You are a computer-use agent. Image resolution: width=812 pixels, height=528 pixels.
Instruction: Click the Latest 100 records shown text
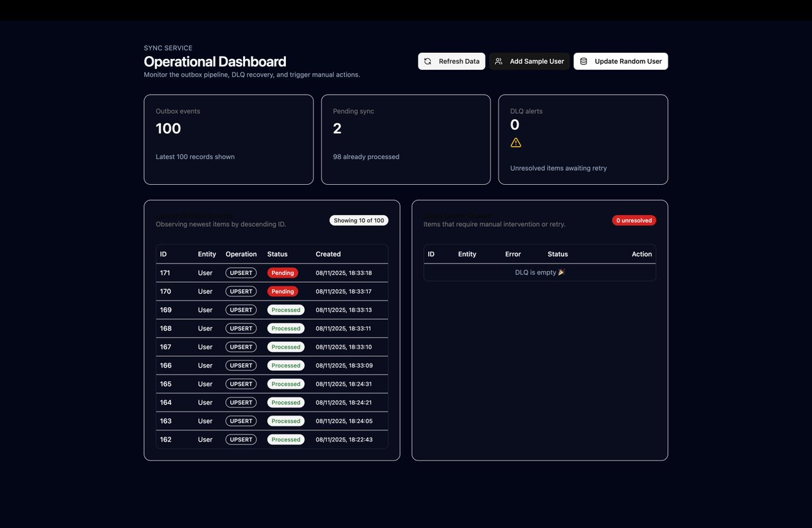point(195,157)
